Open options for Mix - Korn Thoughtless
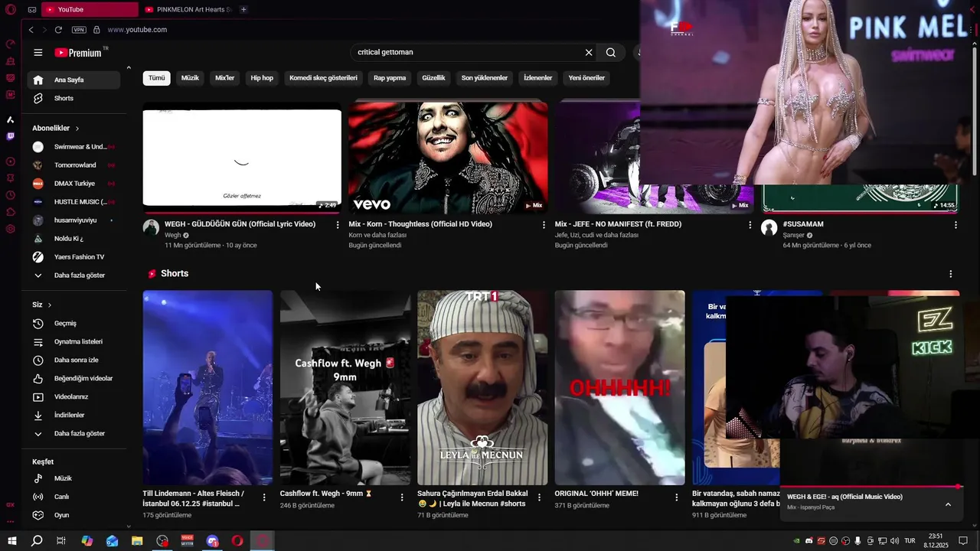The width and height of the screenshot is (980, 551). [544, 225]
